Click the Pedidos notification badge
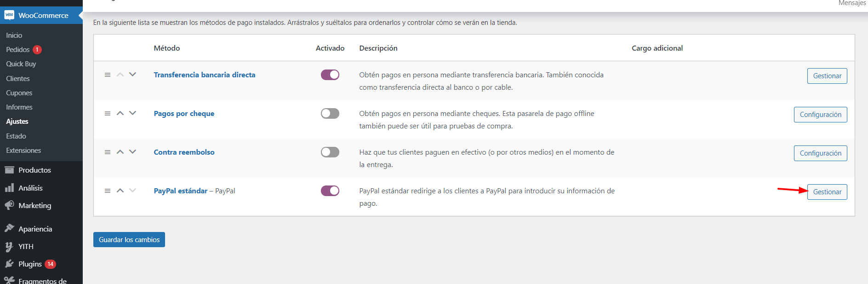This screenshot has height=284, width=868. tap(37, 50)
